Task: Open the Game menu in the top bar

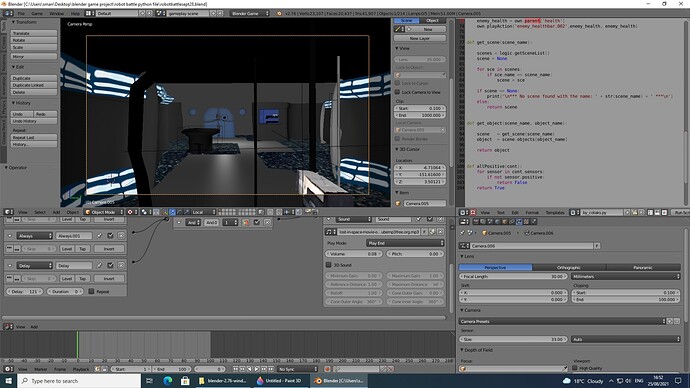Action: 37,14
